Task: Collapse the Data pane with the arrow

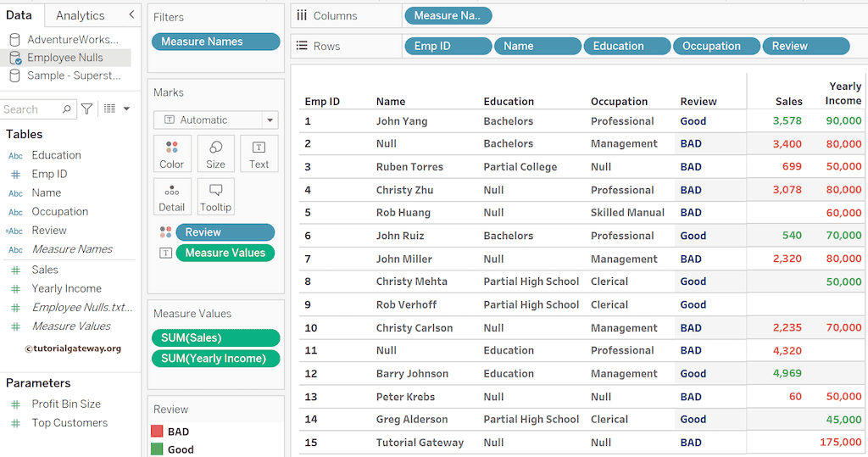Action: tap(131, 15)
